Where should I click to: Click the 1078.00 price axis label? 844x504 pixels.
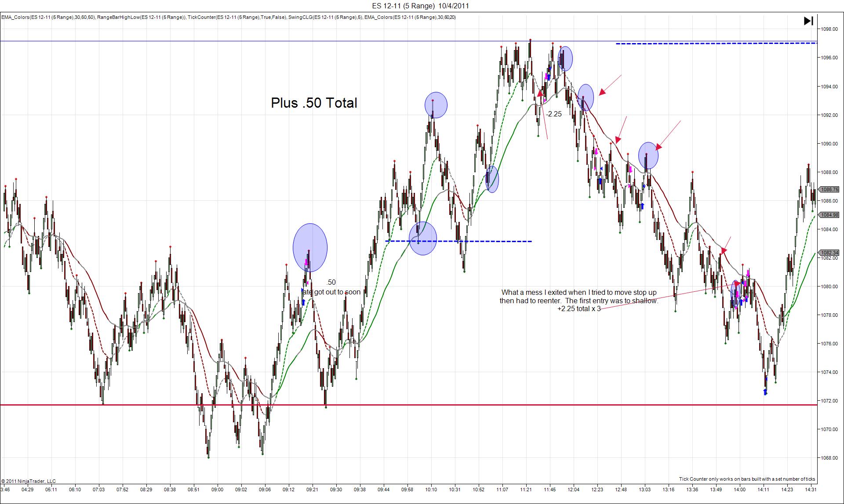[829, 315]
